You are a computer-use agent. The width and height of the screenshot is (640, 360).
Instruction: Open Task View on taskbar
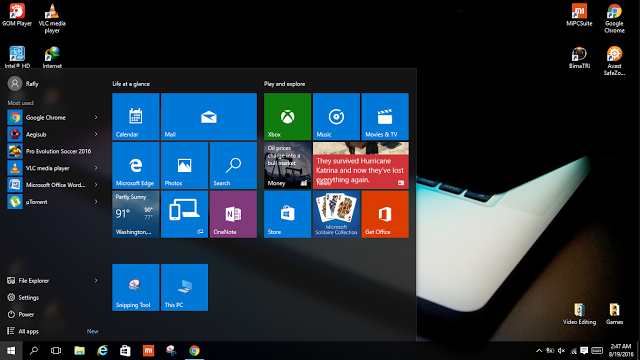pyautogui.click(x=56, y=351)
